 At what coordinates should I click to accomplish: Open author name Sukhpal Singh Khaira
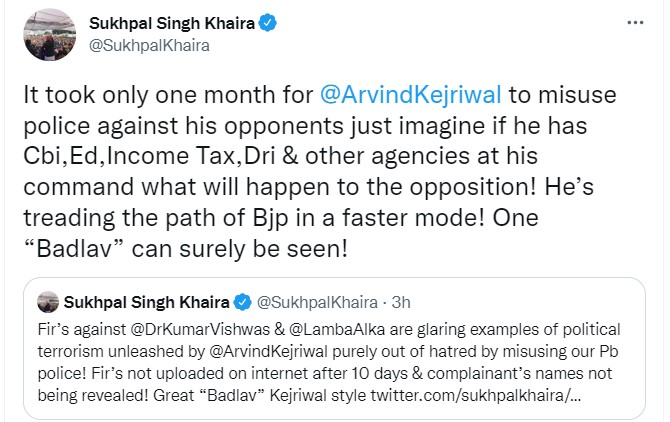click(x=172, y=23)
